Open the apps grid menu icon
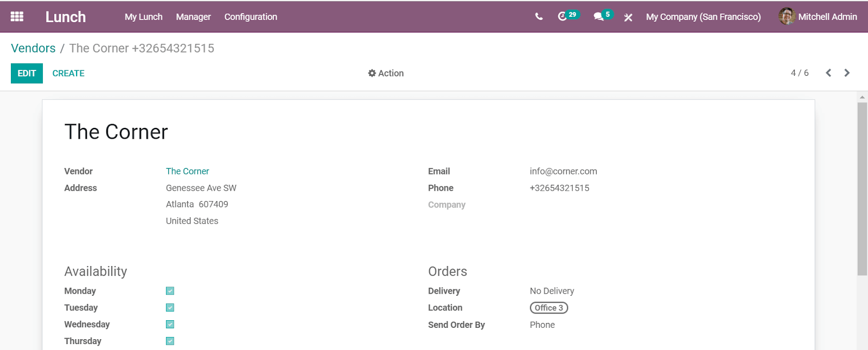Viewport: 868px width, 350px height. [x=17, y=17]
